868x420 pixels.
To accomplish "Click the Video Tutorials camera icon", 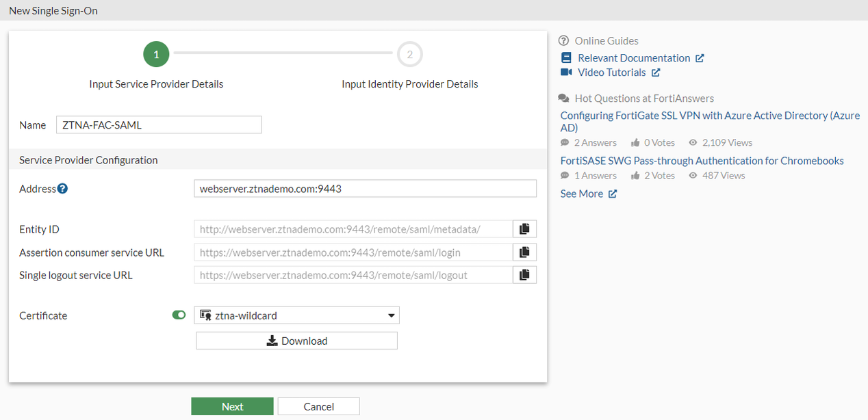I will point(565,73).
